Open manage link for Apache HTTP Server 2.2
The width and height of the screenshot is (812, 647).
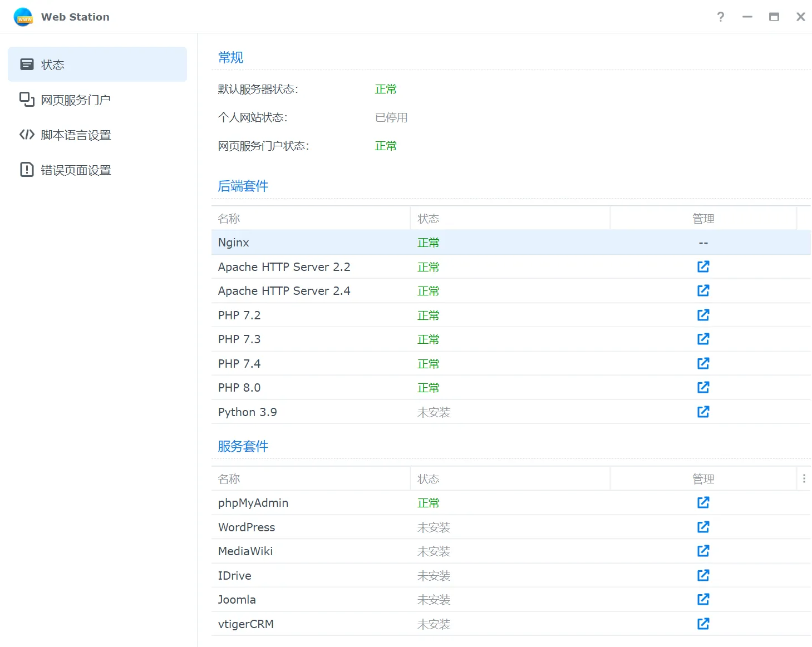click(703, 266)
